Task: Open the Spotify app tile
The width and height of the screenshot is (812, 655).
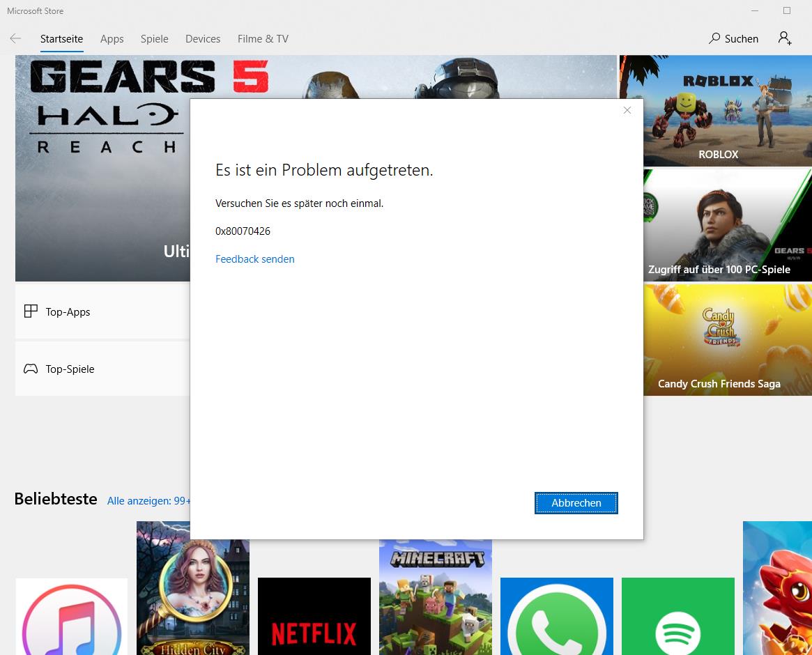Action: pos(678,616)
